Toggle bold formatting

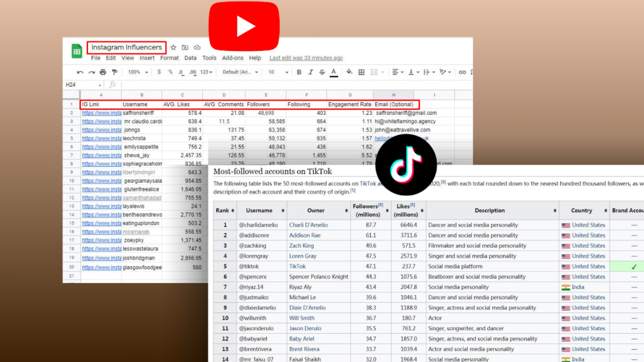pyautogui.click(x=299, y=72)
